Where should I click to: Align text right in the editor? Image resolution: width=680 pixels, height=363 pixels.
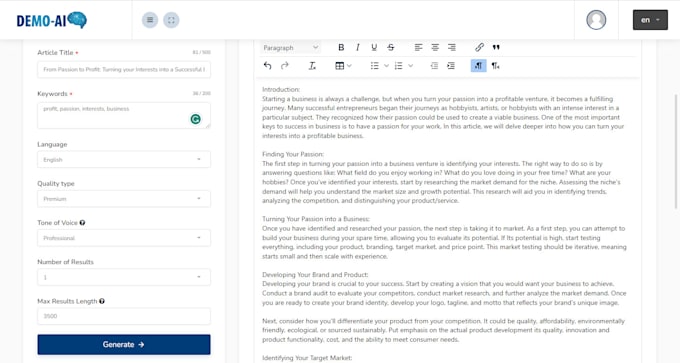[x=452, y=47]
